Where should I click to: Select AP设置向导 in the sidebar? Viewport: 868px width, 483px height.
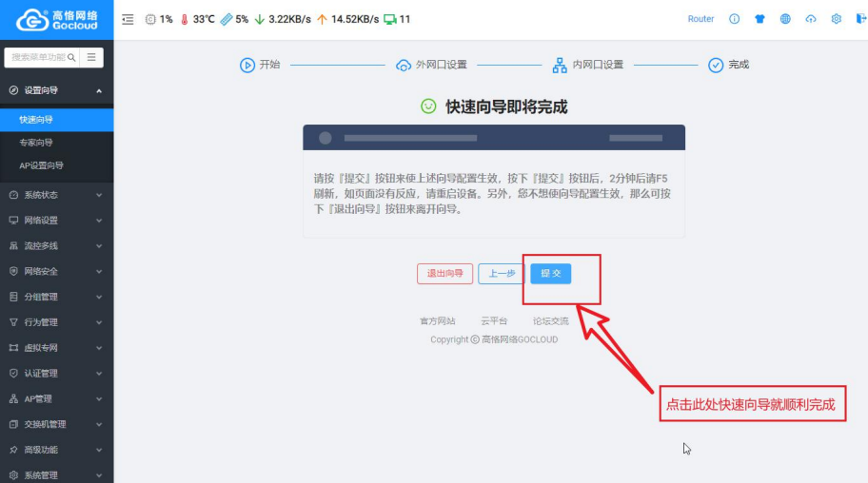pos(42,165)
